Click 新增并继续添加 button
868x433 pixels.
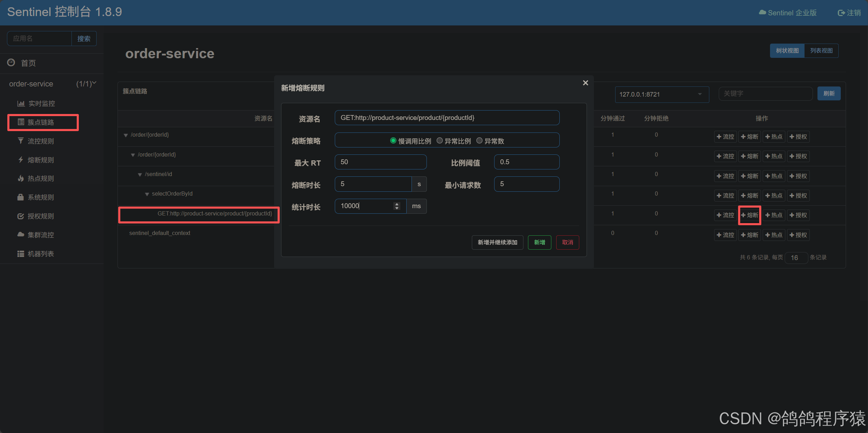click(497, 242)
